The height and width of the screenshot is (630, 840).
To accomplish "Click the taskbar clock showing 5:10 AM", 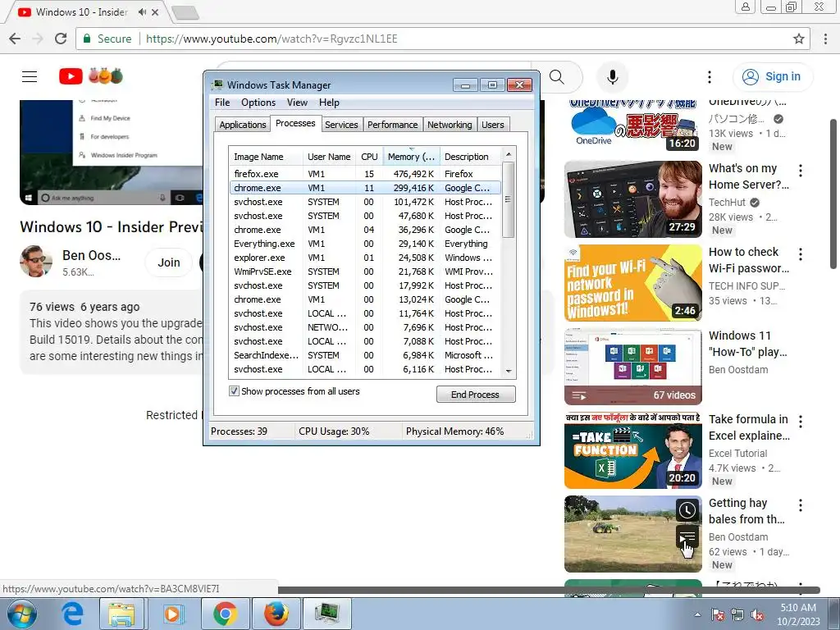I will click(x=798, y=614).
